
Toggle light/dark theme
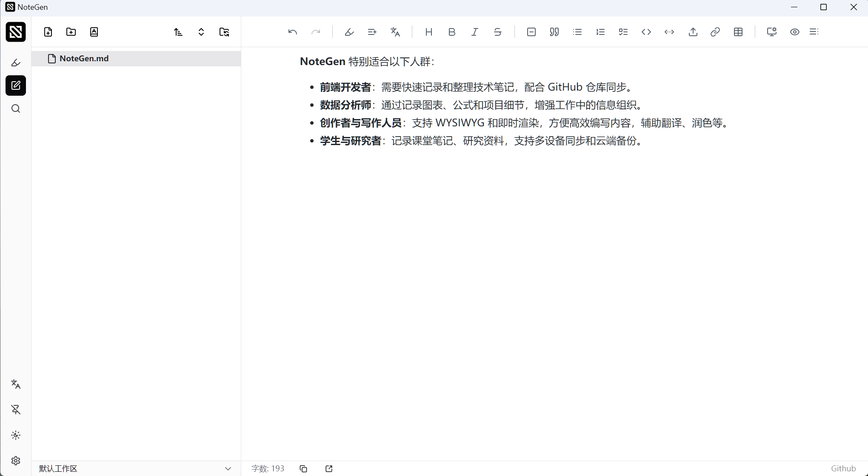coord(16,435)
